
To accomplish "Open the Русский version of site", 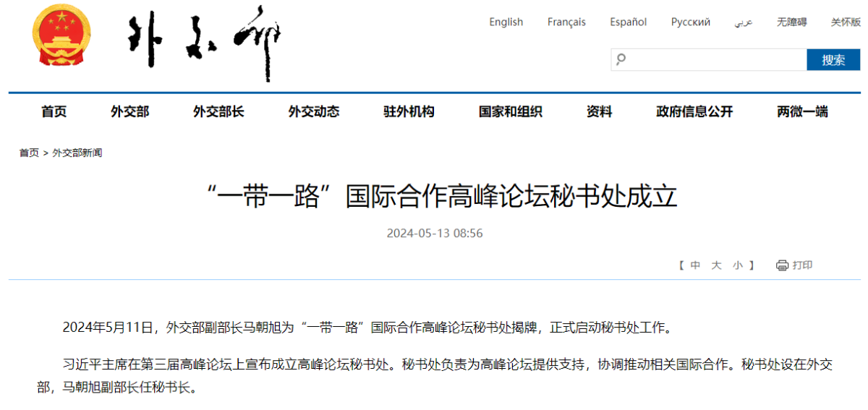I will [x=690, y=22].
